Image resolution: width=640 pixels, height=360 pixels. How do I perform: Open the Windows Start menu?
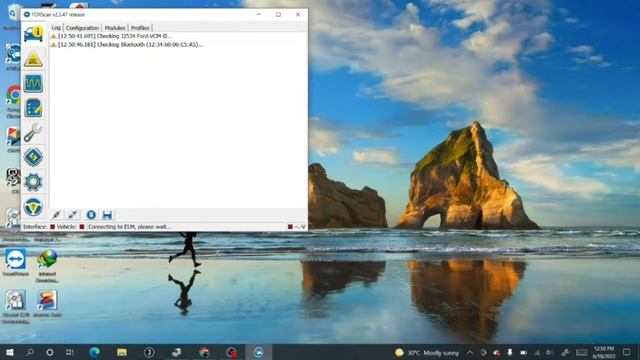pos(10,352)
